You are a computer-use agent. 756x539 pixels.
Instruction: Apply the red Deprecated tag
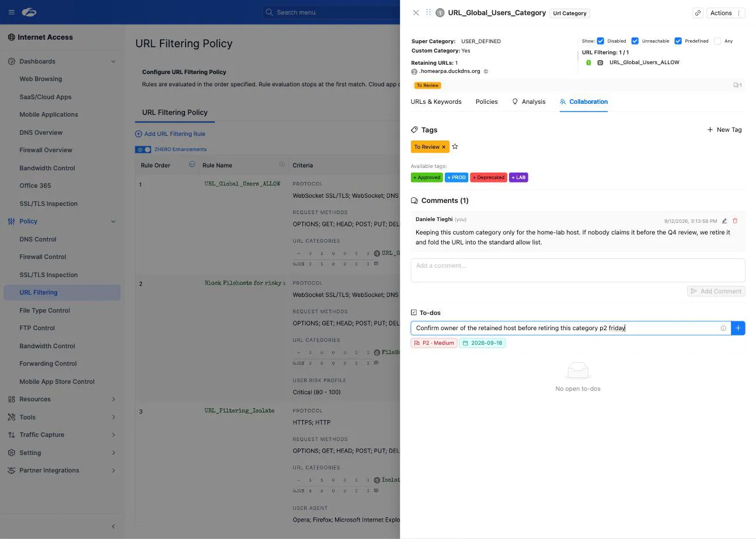489,177
